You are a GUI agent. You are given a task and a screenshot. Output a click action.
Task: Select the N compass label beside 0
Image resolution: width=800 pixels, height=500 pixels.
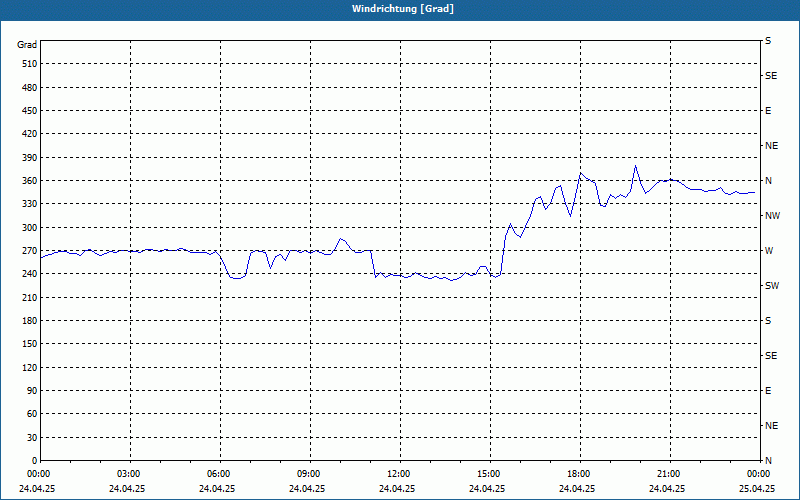pyautogui.click(x=768, y=461)
